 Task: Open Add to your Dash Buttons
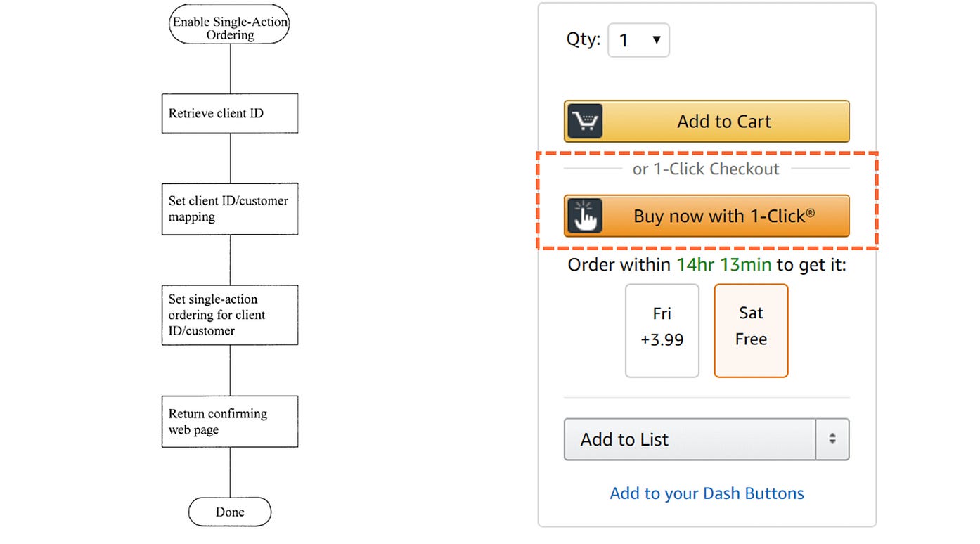[707, 493]
